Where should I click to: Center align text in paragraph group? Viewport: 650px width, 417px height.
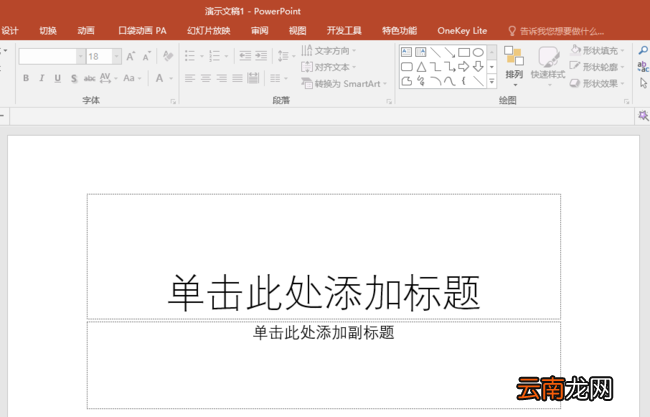(x=206, y=78)
